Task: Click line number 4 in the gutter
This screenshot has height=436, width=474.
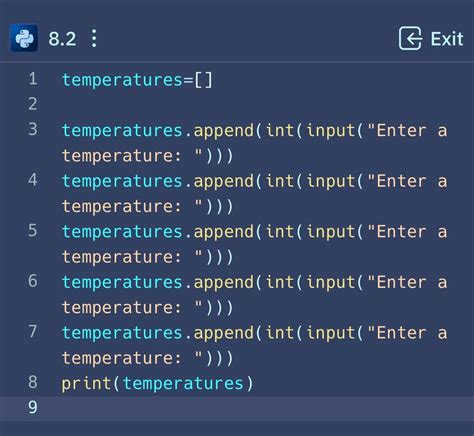Action: tap(33, 180)
